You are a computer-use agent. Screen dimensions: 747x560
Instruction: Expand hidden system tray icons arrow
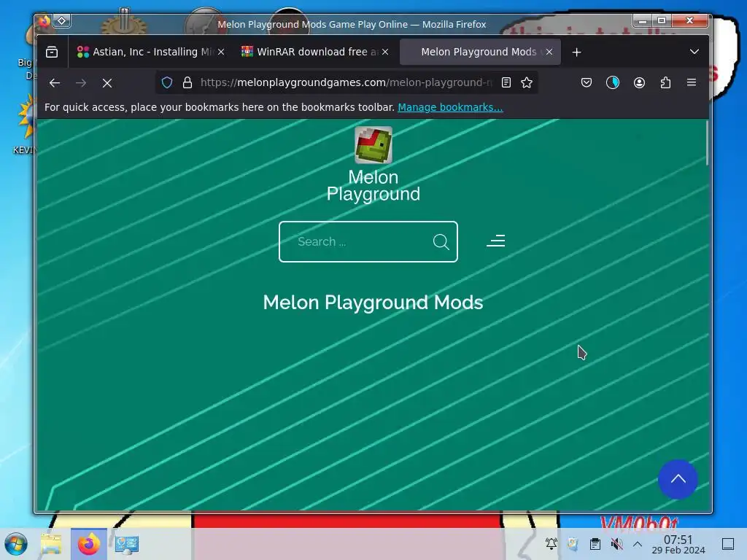(638, 544)
